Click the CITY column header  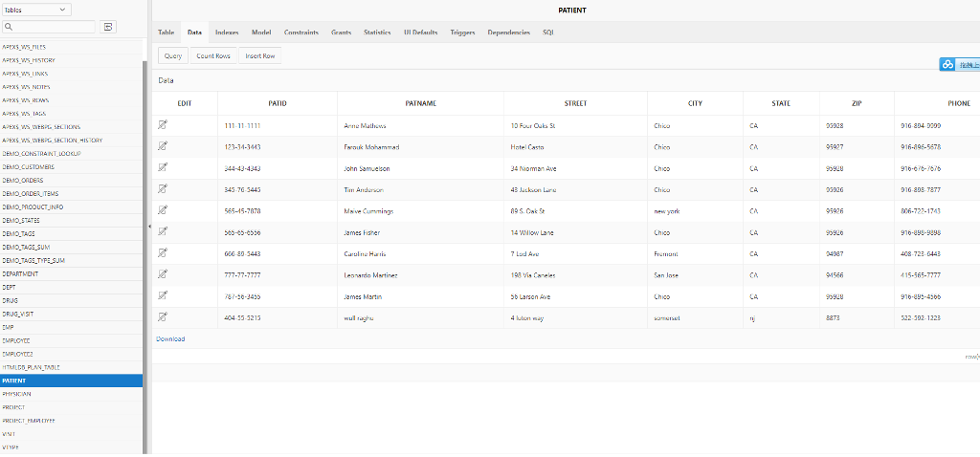point(695,103)
